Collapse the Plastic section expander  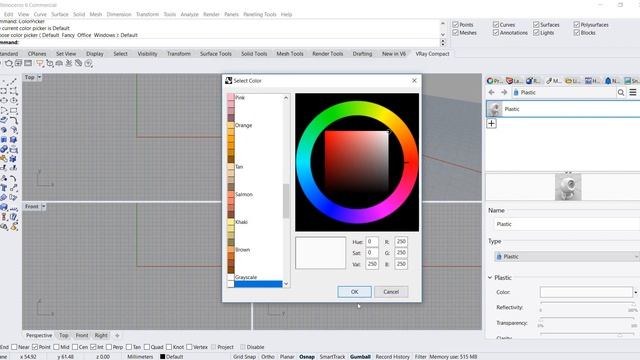pos(490,278)
